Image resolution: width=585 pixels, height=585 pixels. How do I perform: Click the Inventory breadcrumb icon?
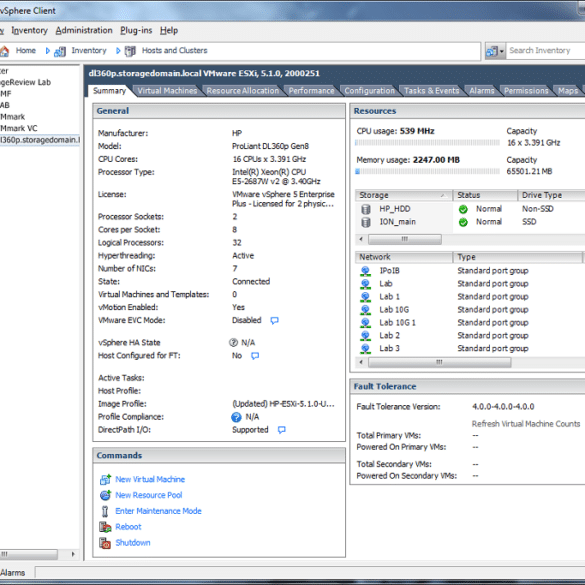point(60,51)
